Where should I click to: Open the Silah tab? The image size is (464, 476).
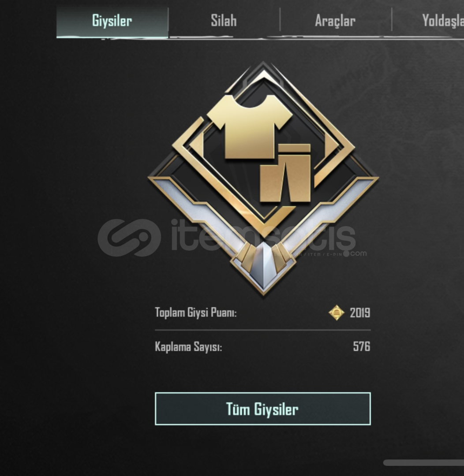(x=224, y=21)
